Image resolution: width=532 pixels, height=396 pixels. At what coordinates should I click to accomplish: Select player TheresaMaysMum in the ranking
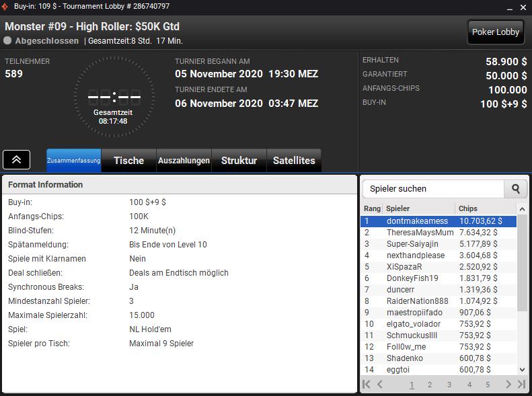(x=420, y=232)
